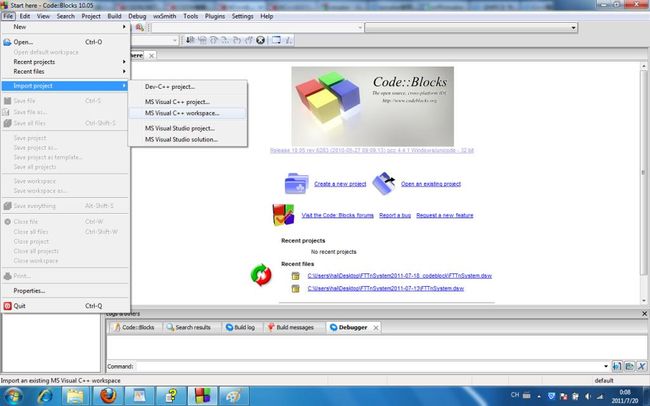The width and height of the screenshot is (650, 406).
Task: Stop the debugger with the black X icon
Action: tap(260, 40)
